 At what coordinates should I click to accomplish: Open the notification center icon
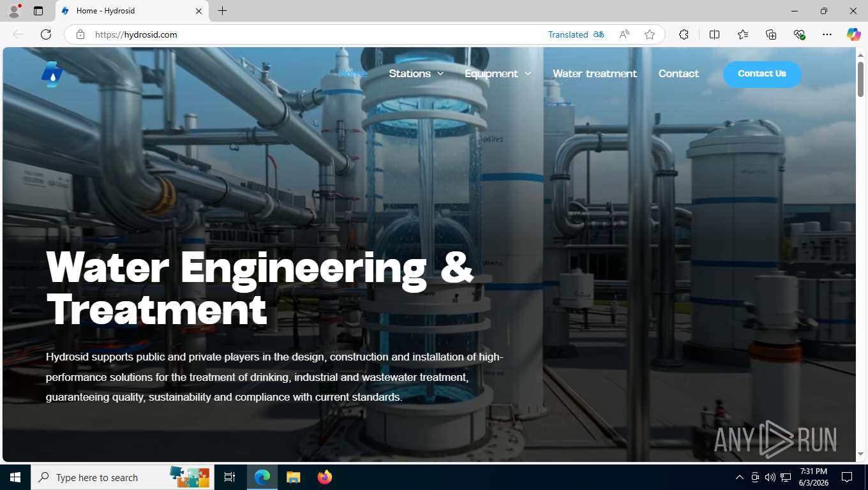point(847,477)
